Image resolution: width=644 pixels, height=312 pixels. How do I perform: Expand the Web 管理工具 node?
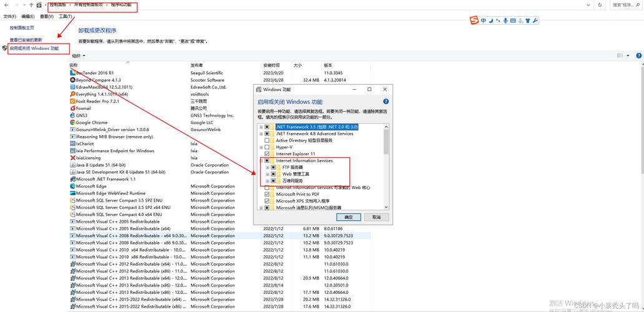pyautogui.click(x=268, y=174)
